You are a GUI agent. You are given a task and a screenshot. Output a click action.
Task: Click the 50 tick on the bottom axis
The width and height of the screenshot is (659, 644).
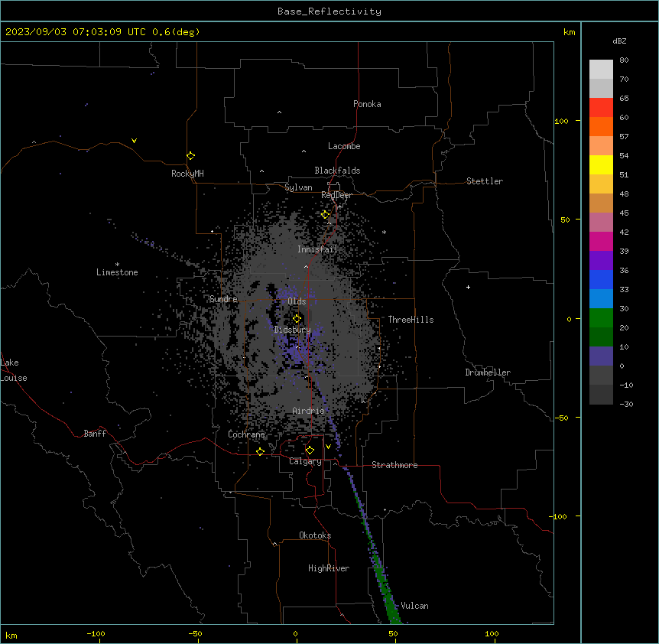(393, 633)
